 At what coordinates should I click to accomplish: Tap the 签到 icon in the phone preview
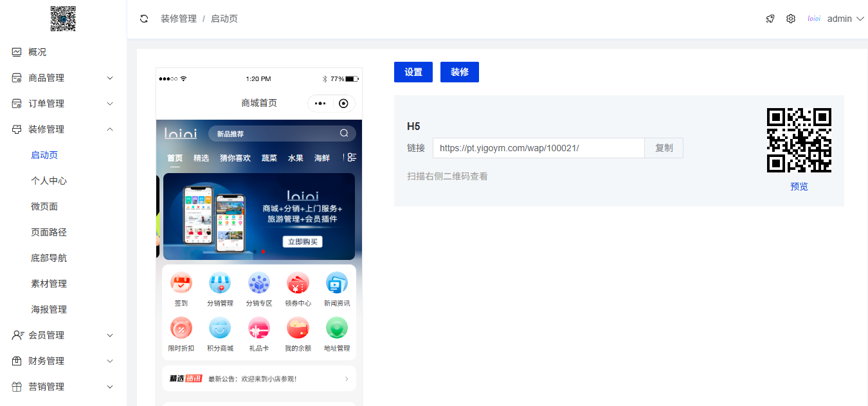click(181, 282)
